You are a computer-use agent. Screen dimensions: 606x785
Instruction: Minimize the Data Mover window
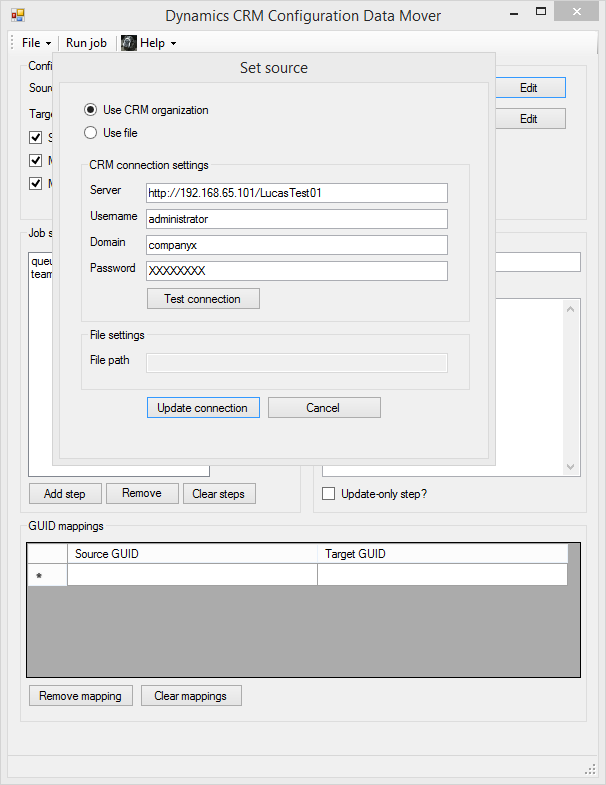coord(514,12)
